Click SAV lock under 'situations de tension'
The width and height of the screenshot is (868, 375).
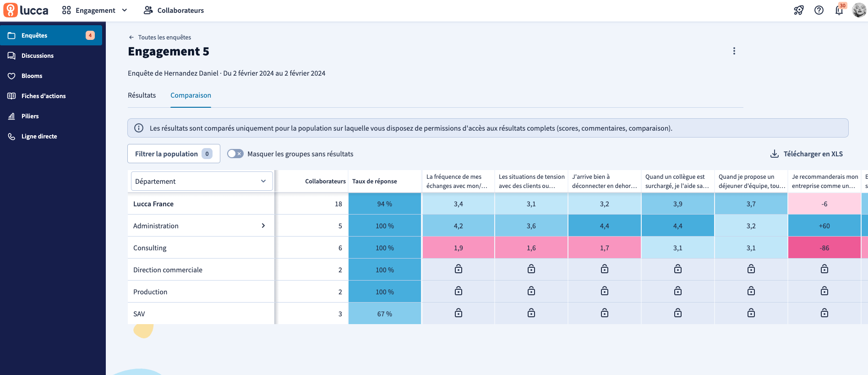tap(531, 313)
